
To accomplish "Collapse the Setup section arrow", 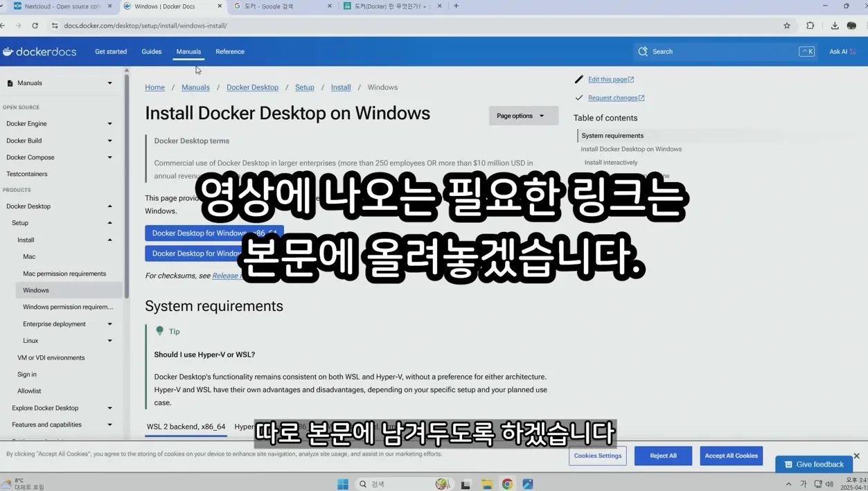I will pos(109,223).
